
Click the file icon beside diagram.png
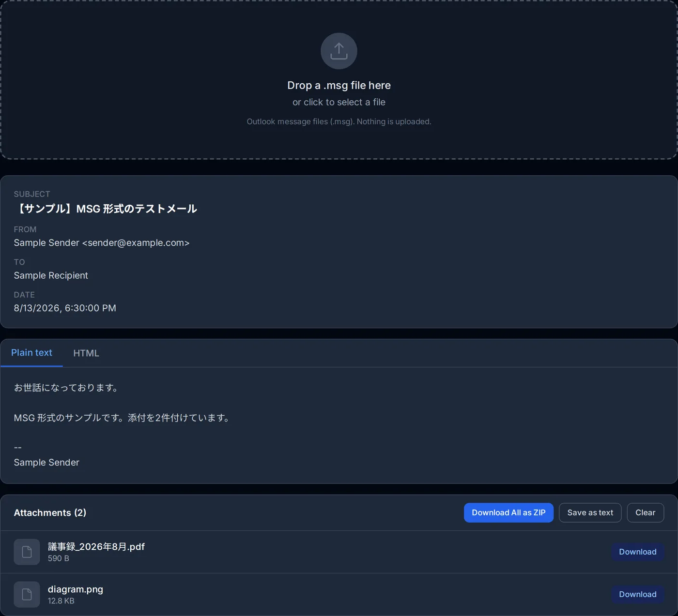(x=27, y=594)
